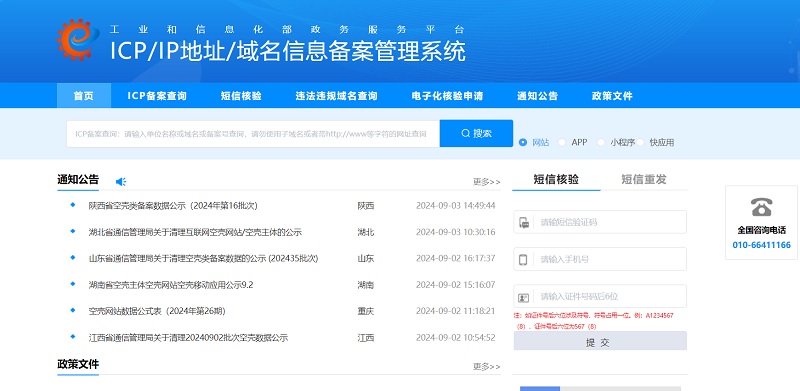The height and width of the screenshot is (391, 800).
Task: Click the SMS code field icon
Action: pos(524,222)
